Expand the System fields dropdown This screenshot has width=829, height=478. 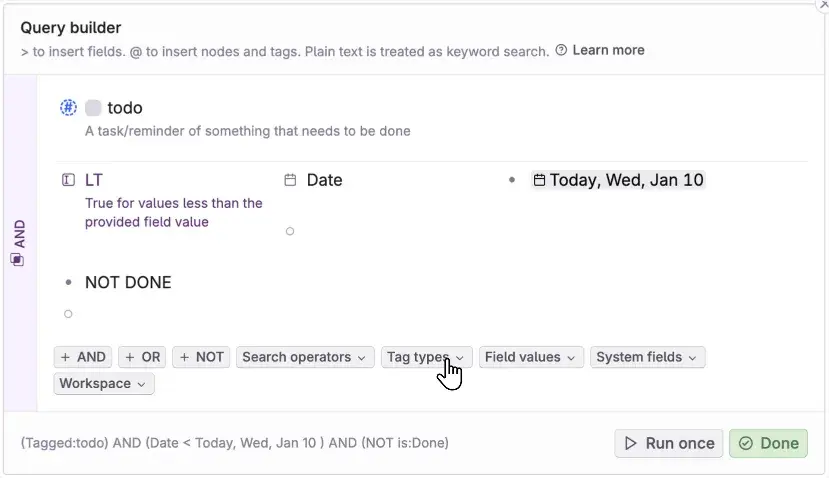click(x=647, y=357)
